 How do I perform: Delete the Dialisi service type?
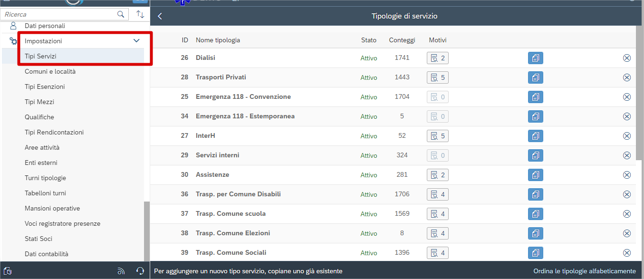click(x=626, y=58)
